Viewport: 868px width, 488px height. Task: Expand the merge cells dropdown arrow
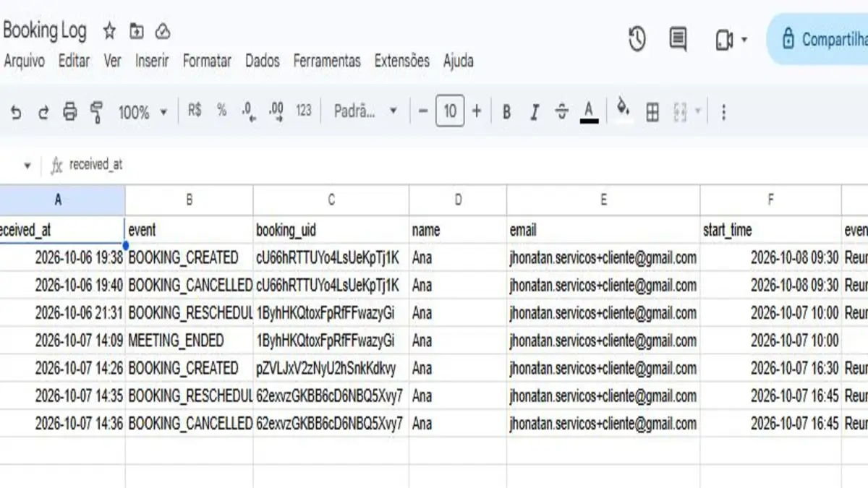tap(698, 112)
